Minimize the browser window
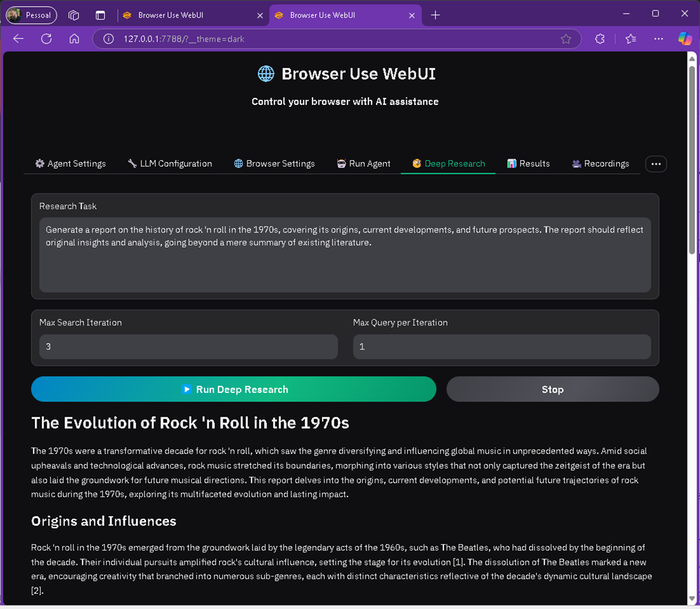This screenshot has width=700, height=609. tap(626, 14)
